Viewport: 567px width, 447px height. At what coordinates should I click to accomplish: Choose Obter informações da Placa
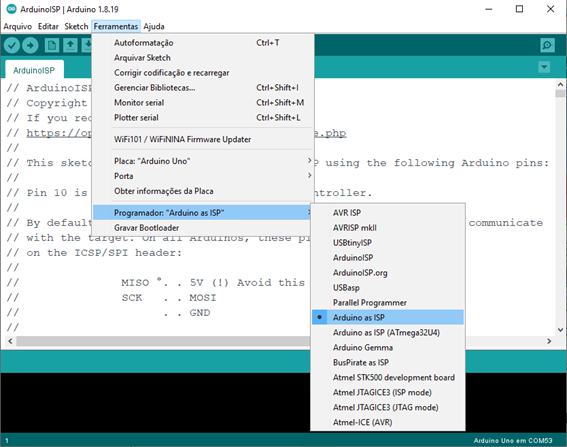[202, 191]
